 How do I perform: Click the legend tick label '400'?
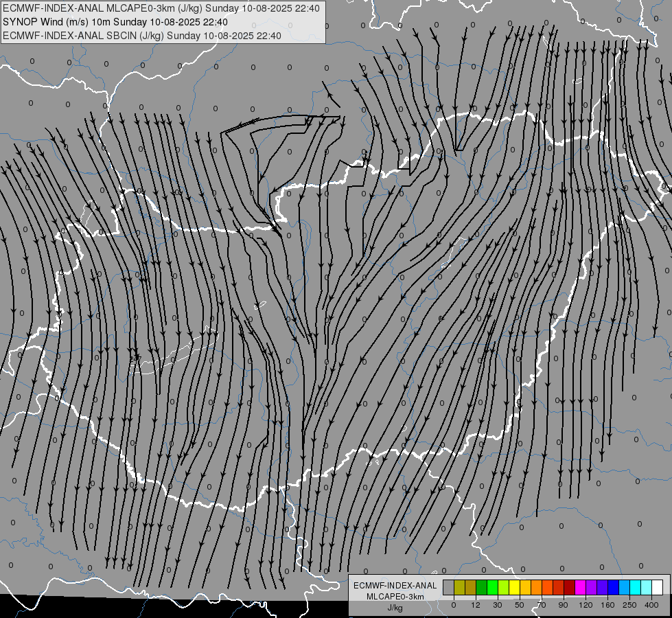(x=651, y=605)
